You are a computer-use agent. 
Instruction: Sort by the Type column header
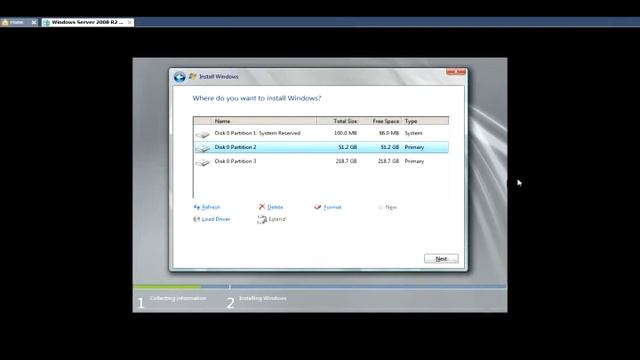425,121
